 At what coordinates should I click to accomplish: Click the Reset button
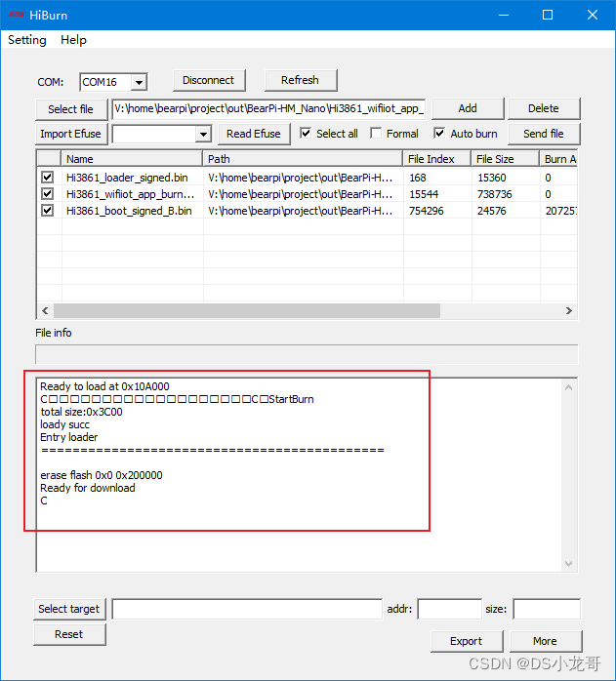[69, 634]
